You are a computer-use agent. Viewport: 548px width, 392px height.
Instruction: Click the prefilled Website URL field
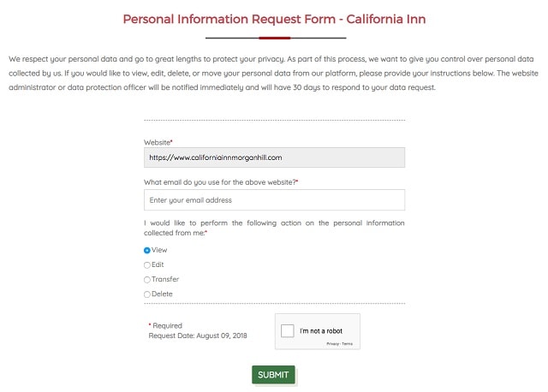point(274,157)
